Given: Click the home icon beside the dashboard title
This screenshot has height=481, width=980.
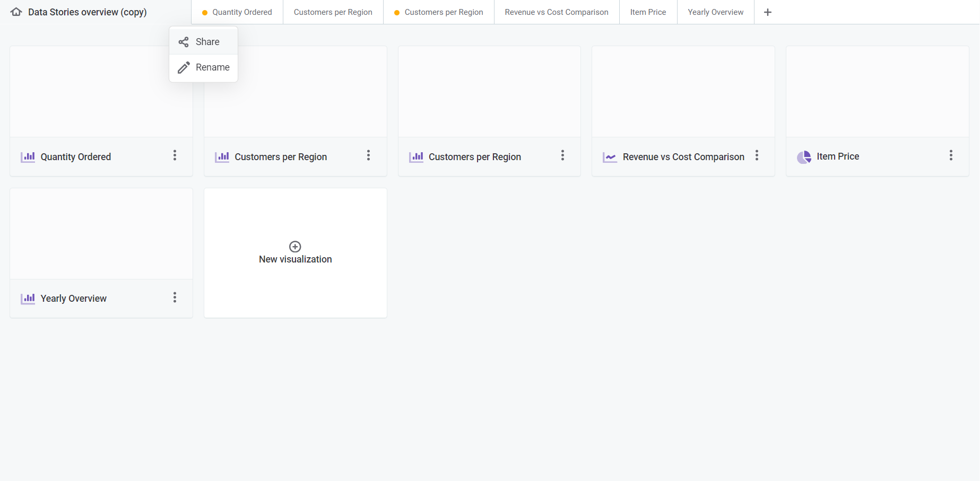Looking at the screenshot, I should coord(16,12).
